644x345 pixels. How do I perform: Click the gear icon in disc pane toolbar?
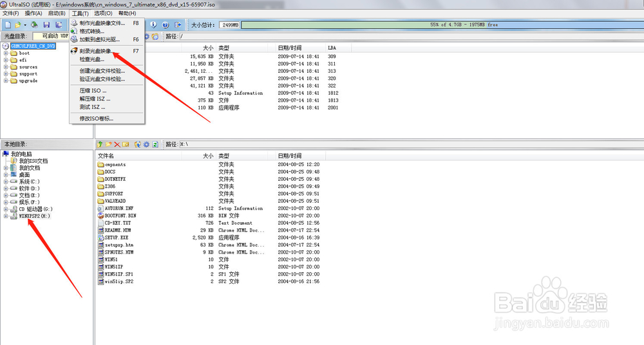(147, 37)
